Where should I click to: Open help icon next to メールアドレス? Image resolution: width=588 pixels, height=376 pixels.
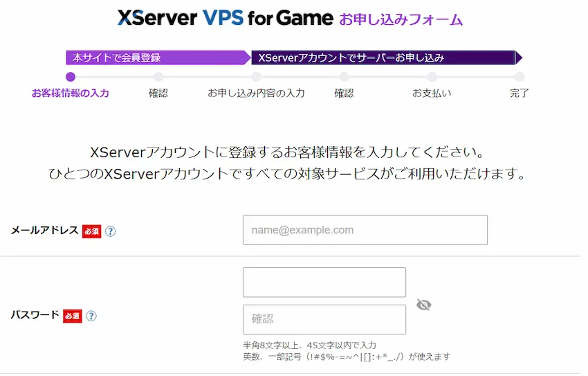(x=110, y=231)
